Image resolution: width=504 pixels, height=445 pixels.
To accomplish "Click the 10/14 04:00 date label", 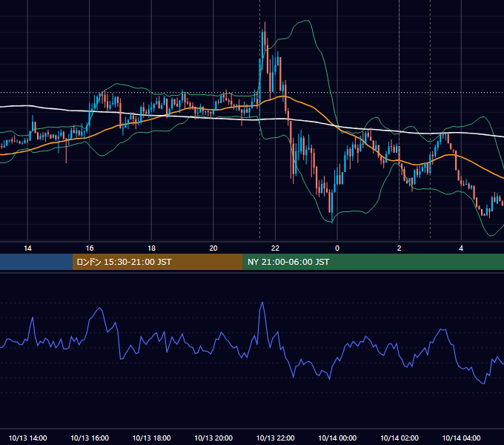I will [x=461, y=438].
